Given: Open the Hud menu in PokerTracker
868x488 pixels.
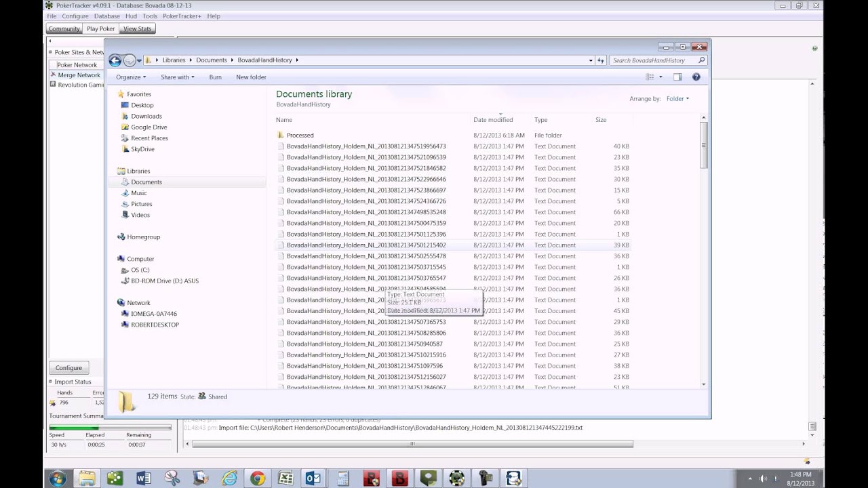Looking at the screenshot, I should (x=131, y=16).
